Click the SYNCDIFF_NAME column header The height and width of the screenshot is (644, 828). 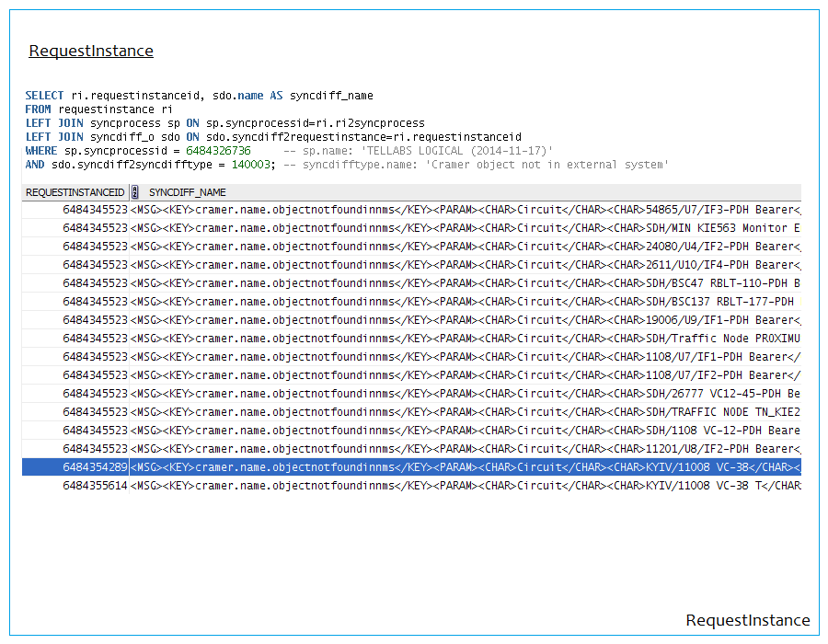[x=188, y=192]
